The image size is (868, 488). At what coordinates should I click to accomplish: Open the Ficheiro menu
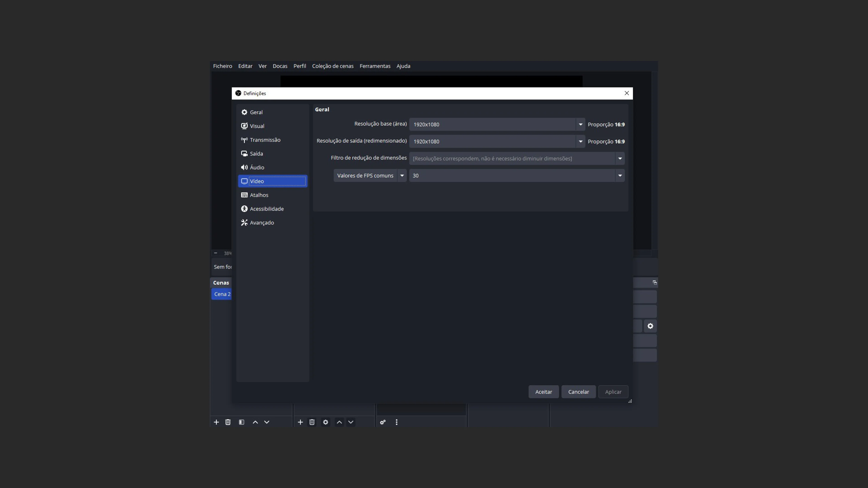tap(222, 66)
